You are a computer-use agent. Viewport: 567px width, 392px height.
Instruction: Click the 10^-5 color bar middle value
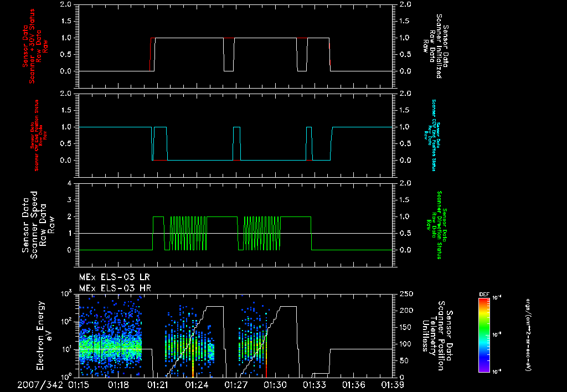tap(497, 334)
